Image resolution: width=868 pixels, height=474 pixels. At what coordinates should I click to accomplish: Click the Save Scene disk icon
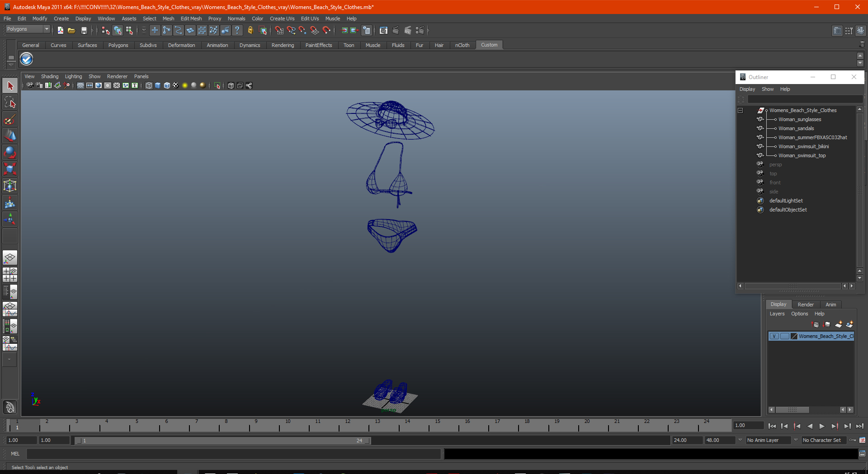(84, 30)
